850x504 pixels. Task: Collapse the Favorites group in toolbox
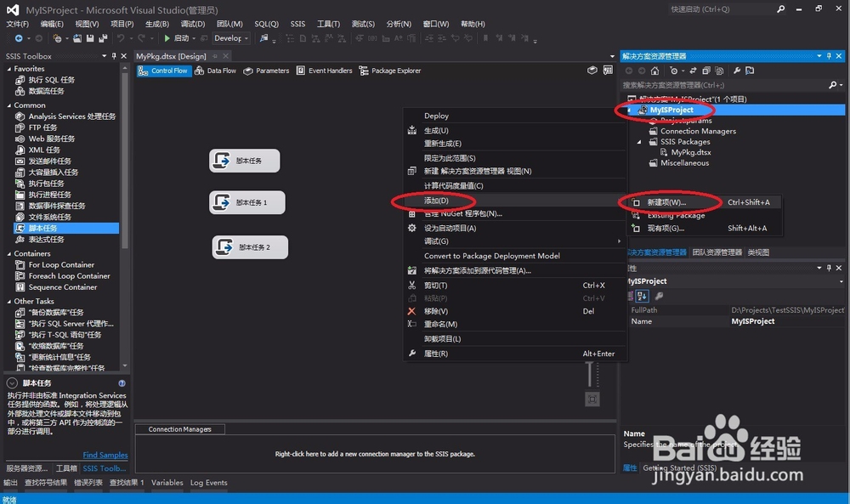coord(8,69)
